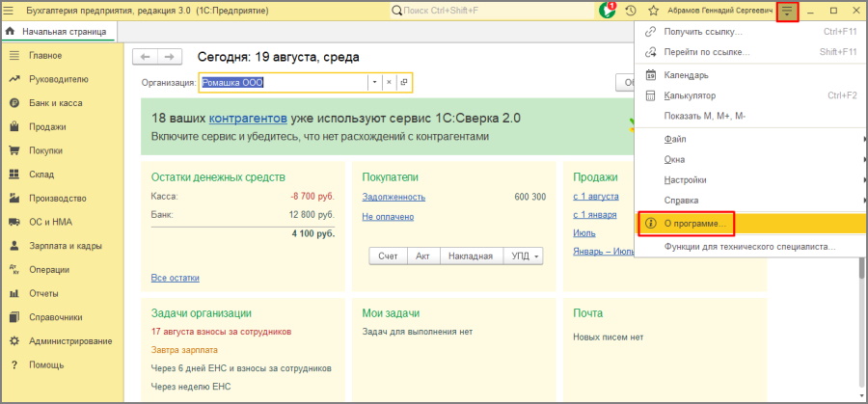Expand the Справка submenu
This screenshot has width=868, height=404.
coord(750,201)
